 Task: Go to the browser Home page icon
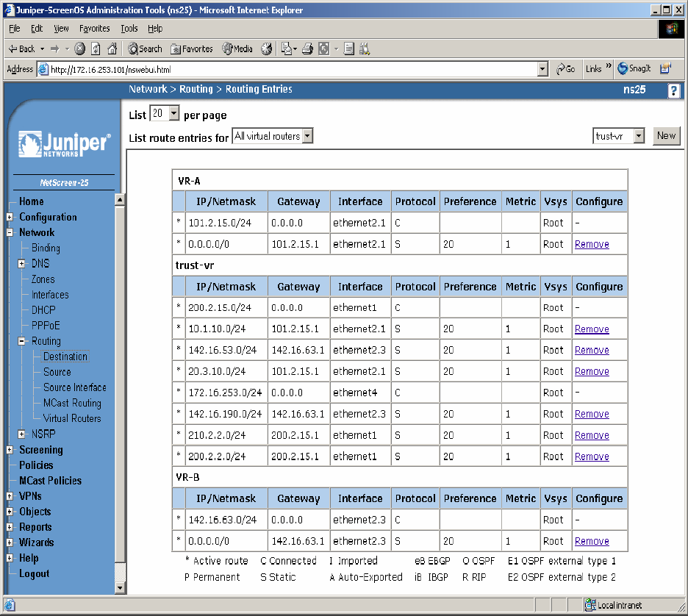tap(112, 49)
